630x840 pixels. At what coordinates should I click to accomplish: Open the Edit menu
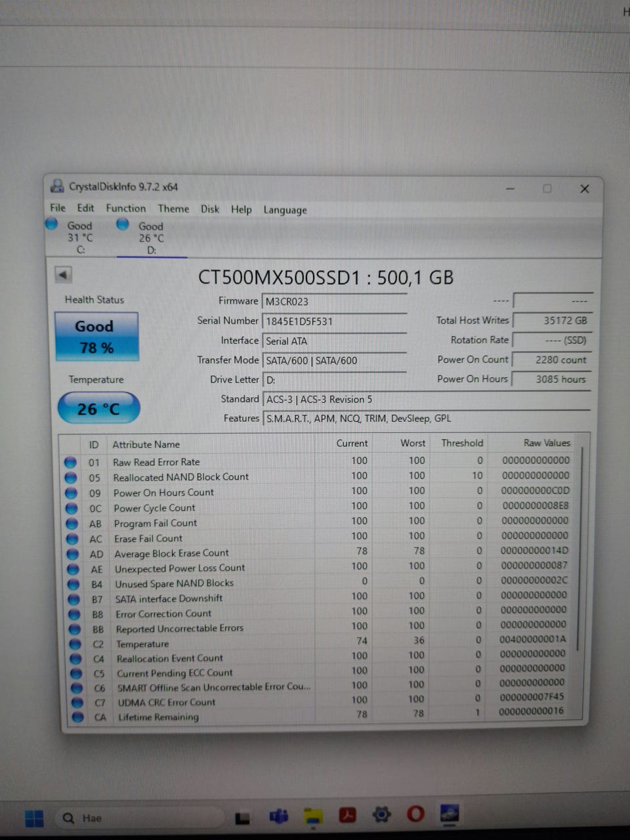coord(85,208)
